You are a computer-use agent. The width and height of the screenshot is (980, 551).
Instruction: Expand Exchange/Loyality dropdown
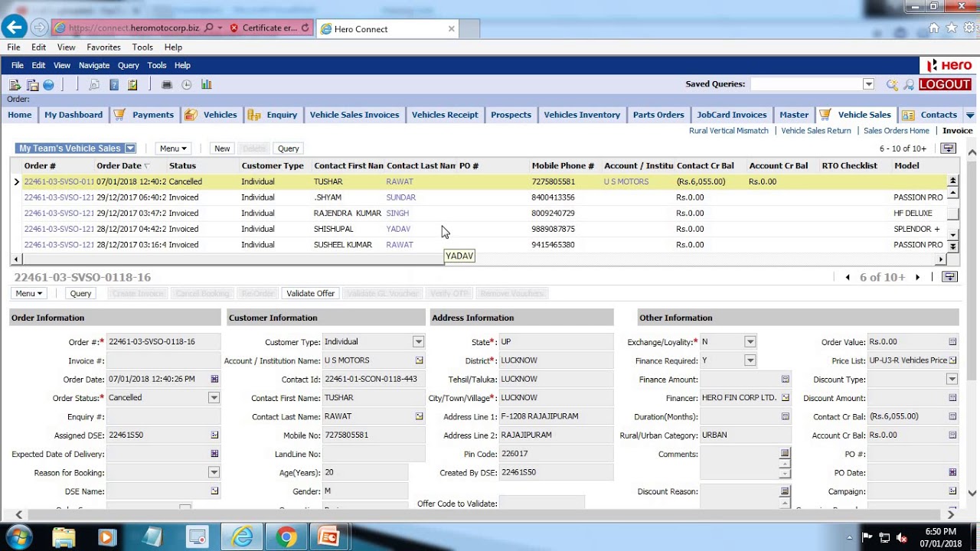pyautogui.click(x=750, y=342)
